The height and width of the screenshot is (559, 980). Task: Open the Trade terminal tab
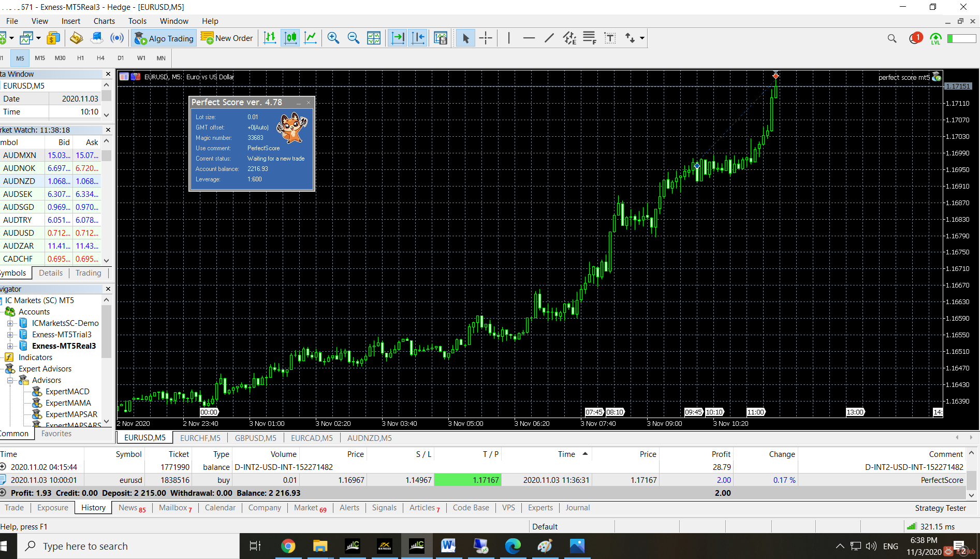[x=14, y=508]
